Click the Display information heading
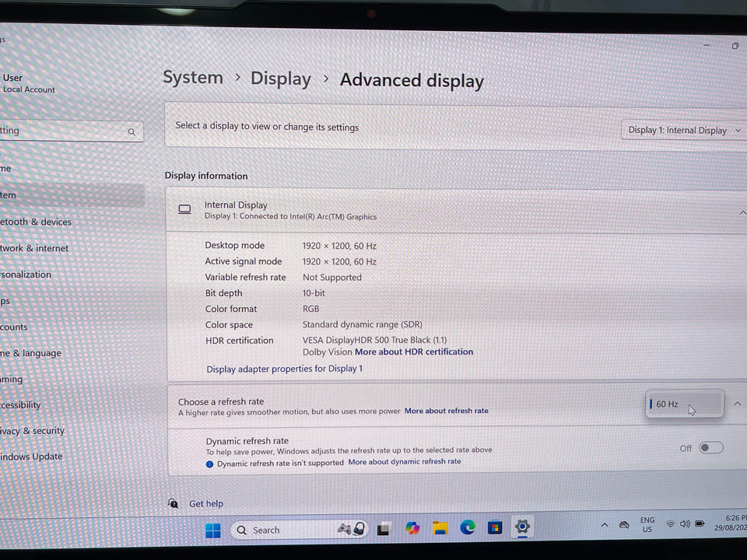747x560 pixels. pyautogui.click(x=206, y=176)
